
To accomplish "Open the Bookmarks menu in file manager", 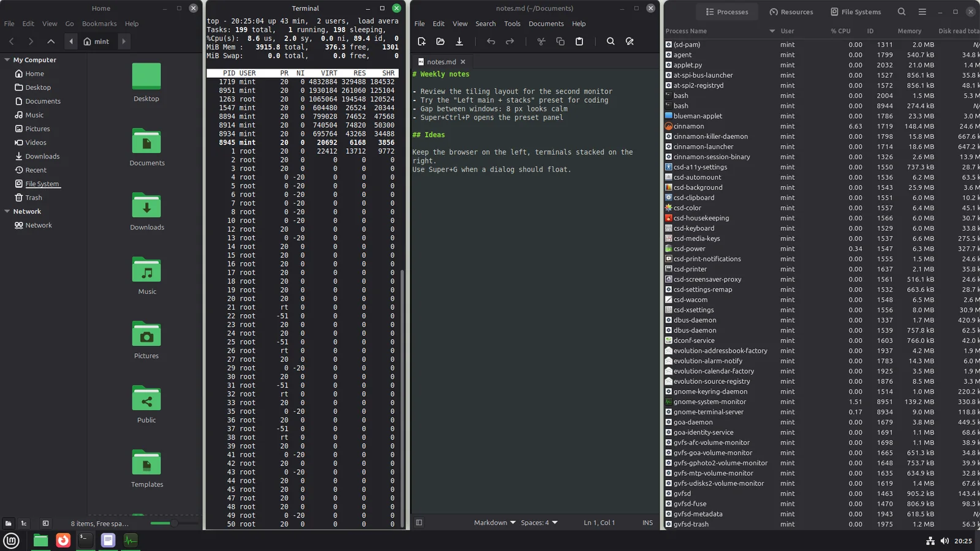I will pos(99,24).
